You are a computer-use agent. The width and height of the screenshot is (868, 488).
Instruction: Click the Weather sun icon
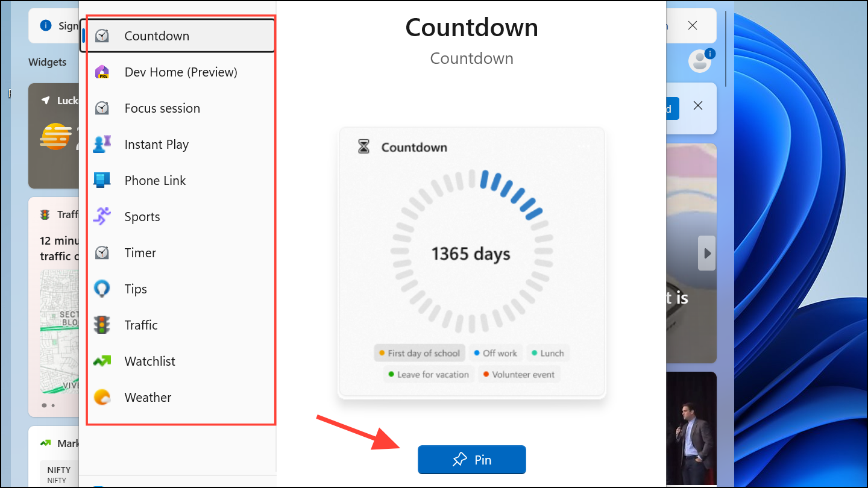point(102,398)
